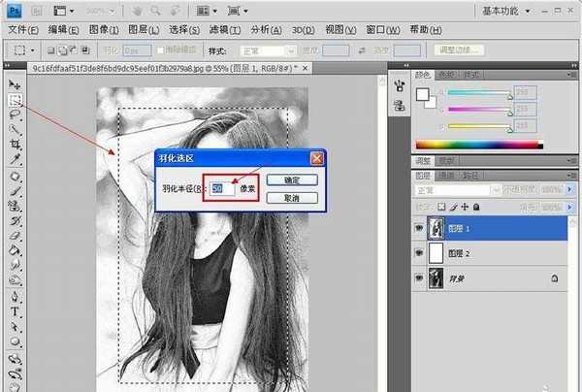The image size is (582, 392).
Task: Select the Rectangular Marquee tool in toolbox
Action: point(15,100)
